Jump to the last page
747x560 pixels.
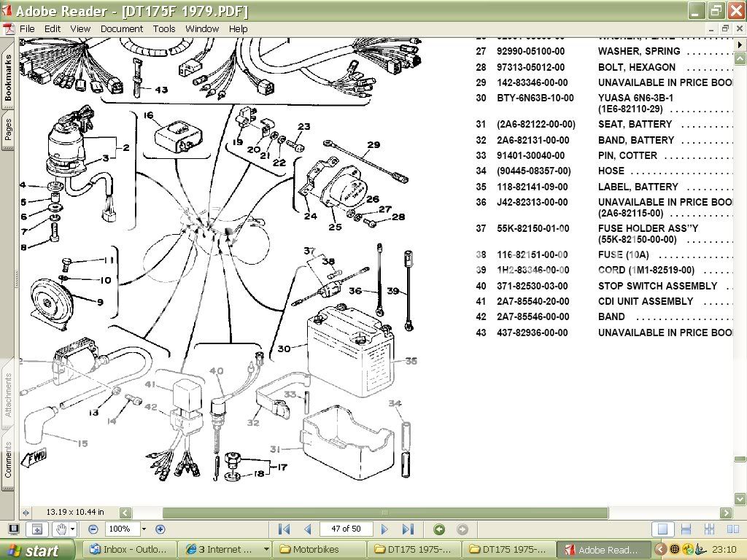(408, 529)
